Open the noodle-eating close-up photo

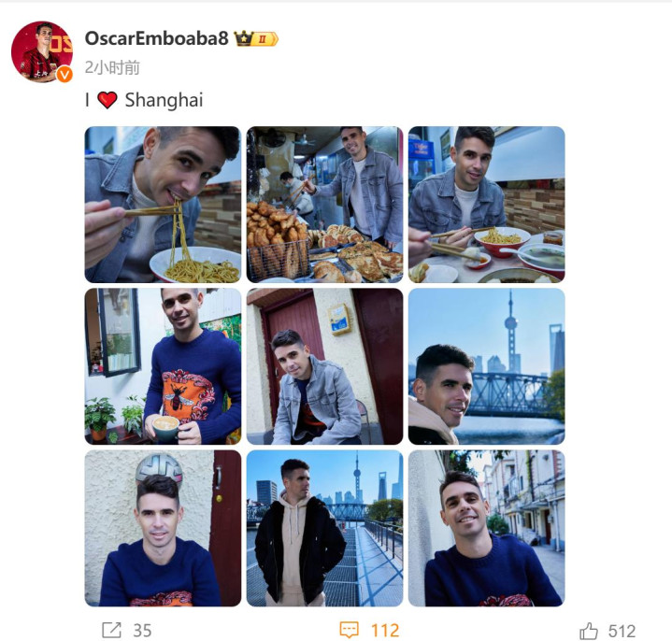point(163,205)
